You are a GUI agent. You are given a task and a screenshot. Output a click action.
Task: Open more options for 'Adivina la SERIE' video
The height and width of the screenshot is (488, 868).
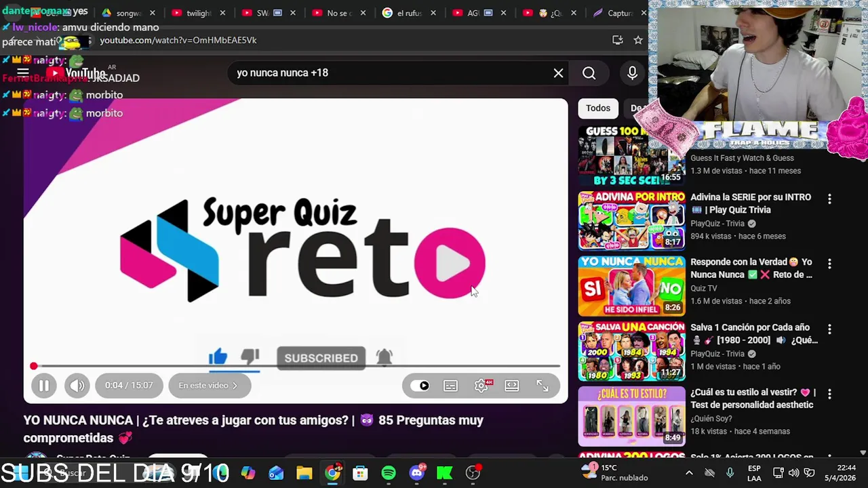(x=829, y=199)
